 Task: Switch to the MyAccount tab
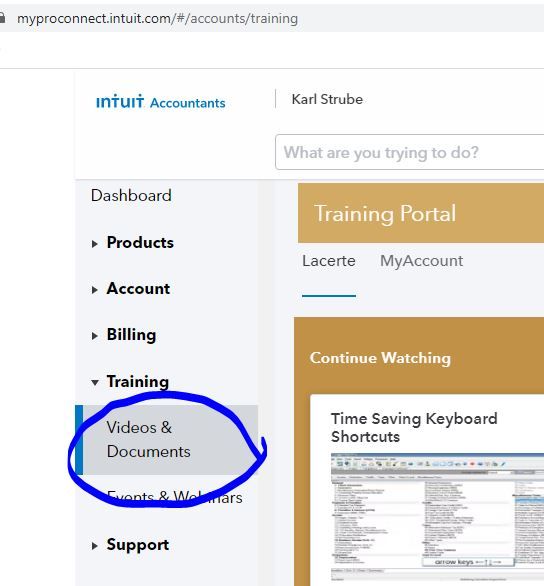421,261
